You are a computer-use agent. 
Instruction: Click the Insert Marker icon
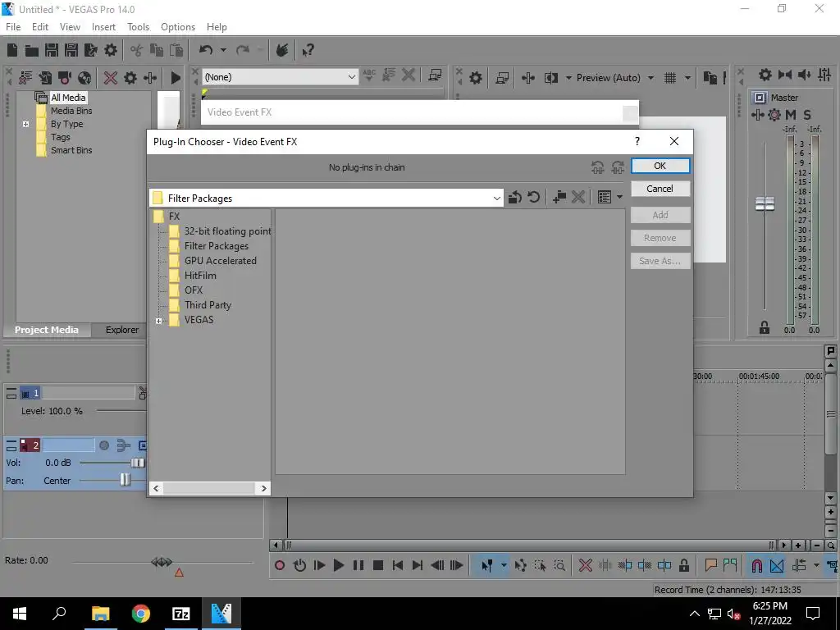tap(710, 565)
